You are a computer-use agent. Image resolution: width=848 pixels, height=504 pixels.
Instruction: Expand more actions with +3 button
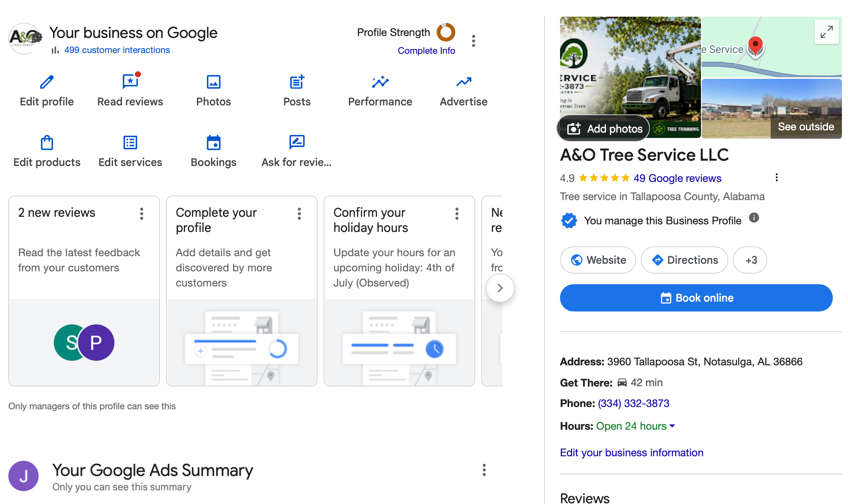click(x=750, y=260)
